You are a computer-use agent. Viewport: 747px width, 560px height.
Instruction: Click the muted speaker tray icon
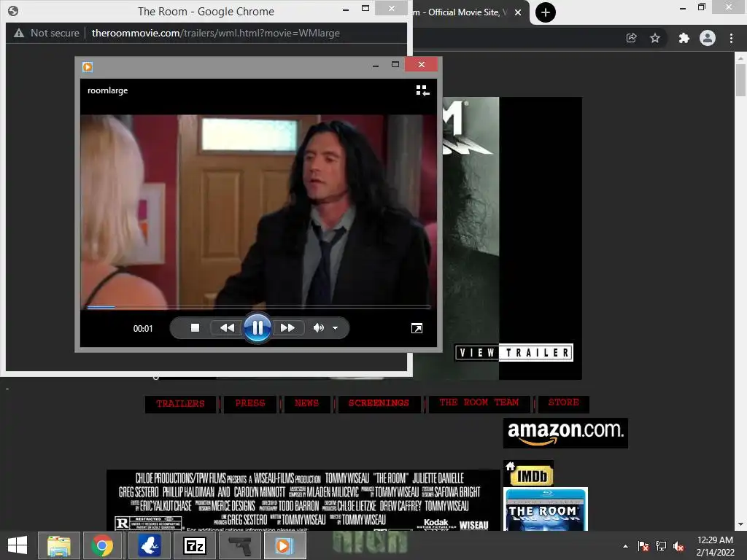point(679,546)
